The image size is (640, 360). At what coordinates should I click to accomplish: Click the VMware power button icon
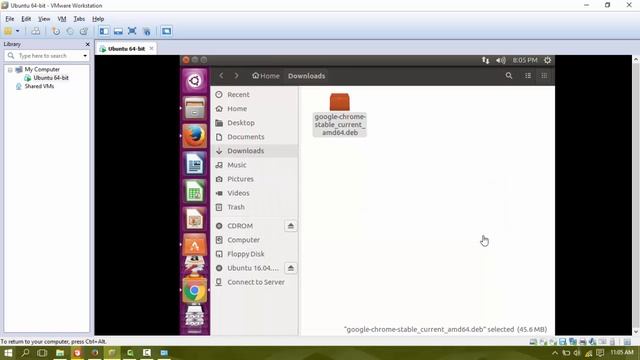8,31
